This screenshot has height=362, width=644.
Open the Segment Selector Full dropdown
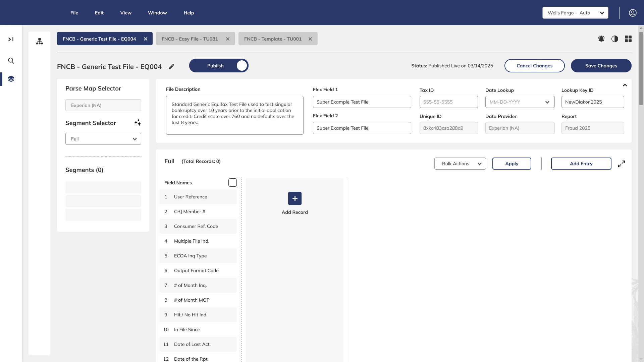click(103, 138)
